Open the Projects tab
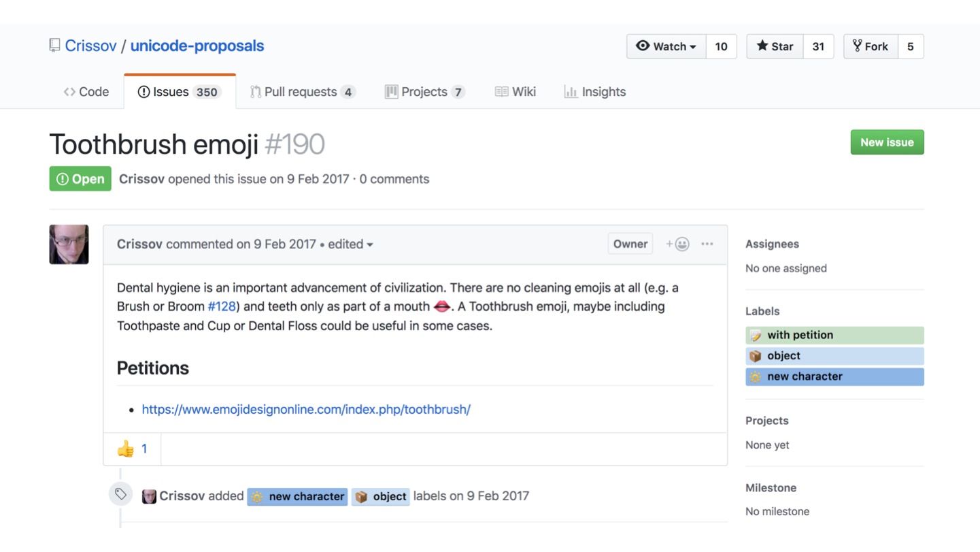The image size is (980, 552). (x=425, y=92)
